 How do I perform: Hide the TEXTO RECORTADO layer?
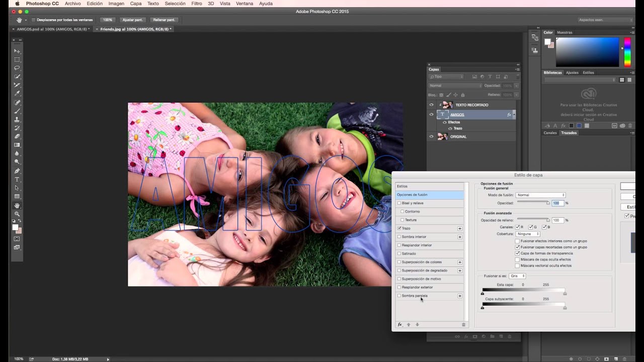click(431, 105)
